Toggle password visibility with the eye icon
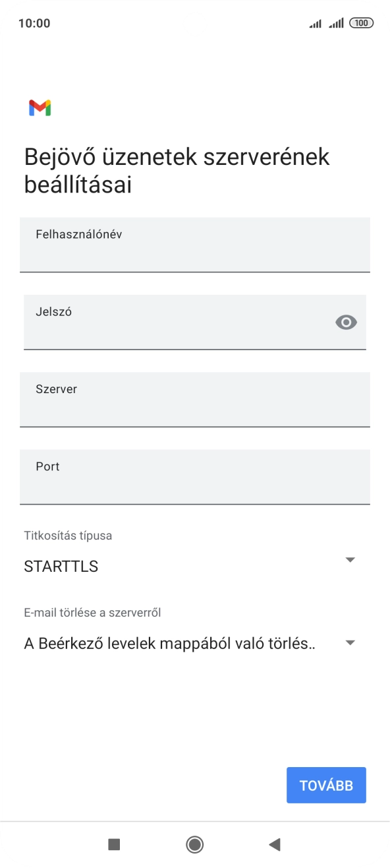Screen dimensions: 390x868 (346, 323)
